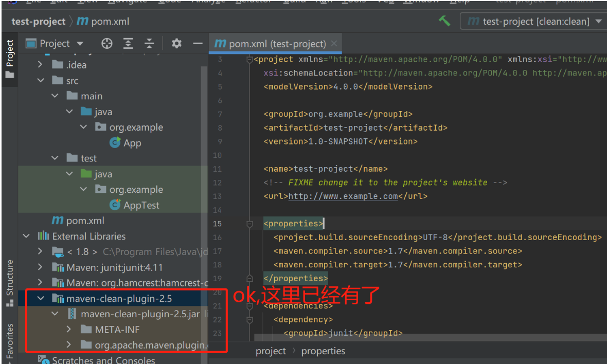Collapse the org.example package under main
Image resolution: width=607 pixels, height=364 pixels.
[83, 127]
